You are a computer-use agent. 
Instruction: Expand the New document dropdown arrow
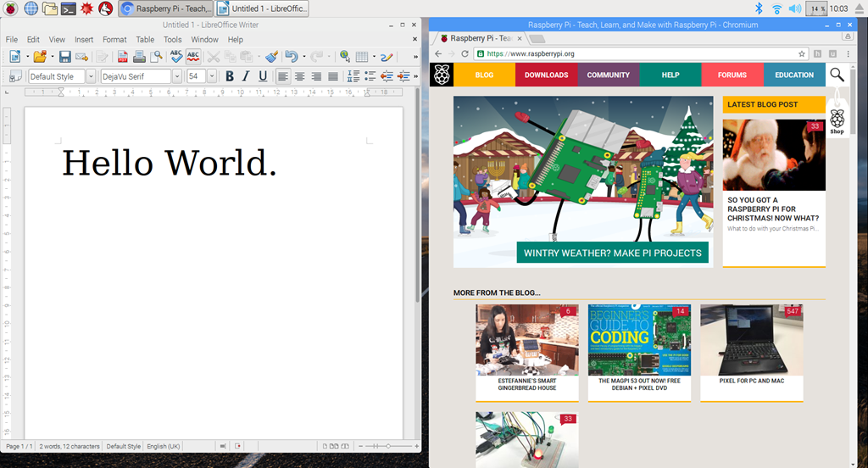pos(27,57)
